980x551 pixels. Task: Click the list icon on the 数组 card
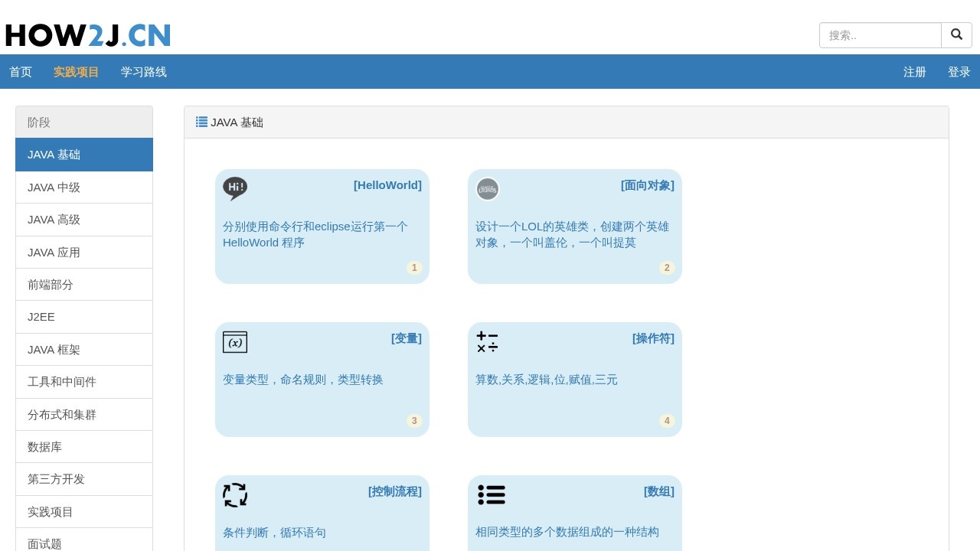click(x=492, y=495)
